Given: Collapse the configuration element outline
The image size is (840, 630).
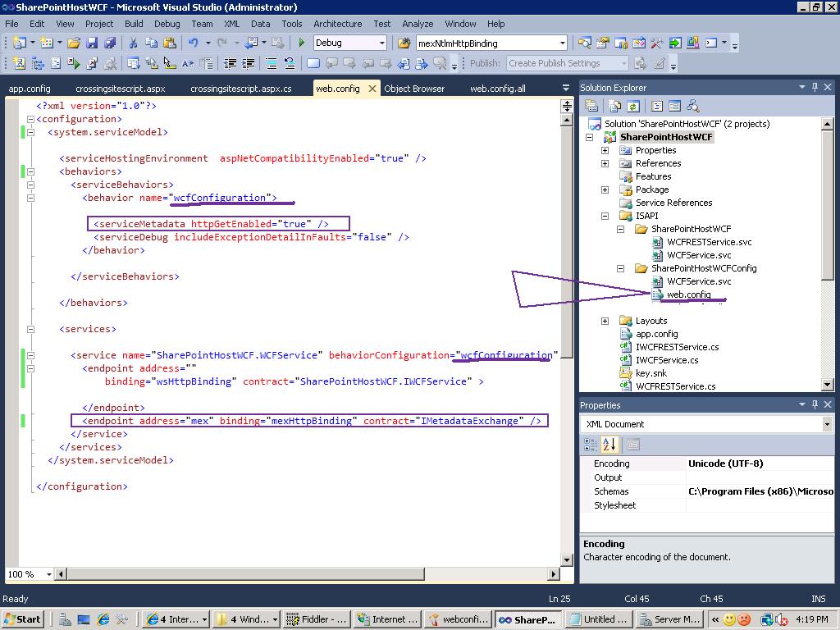Looking at the screenshot, I should 30,119.
